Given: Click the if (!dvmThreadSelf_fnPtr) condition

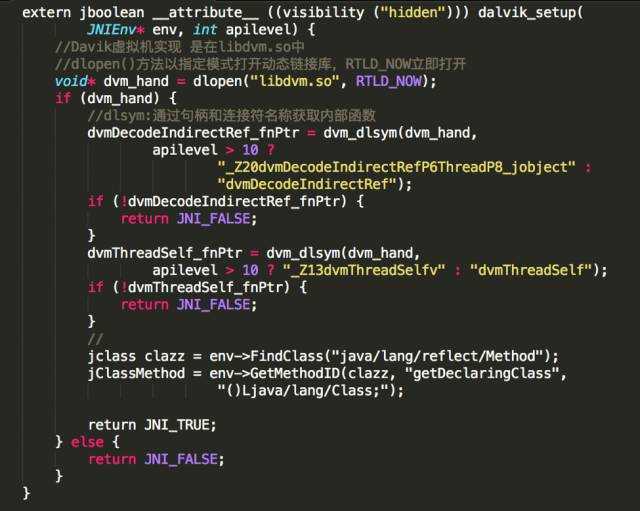Looking at the screenshot, I should tap(189, 287).
